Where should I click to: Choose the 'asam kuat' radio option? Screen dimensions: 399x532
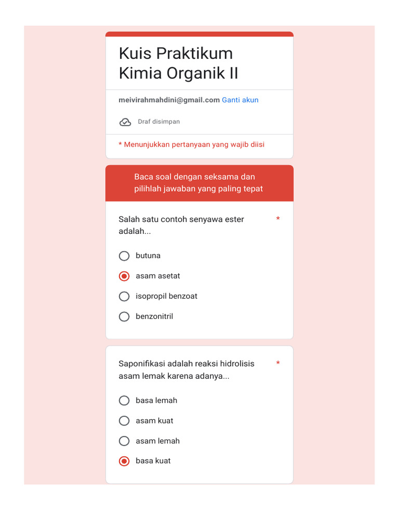(124, 421)
